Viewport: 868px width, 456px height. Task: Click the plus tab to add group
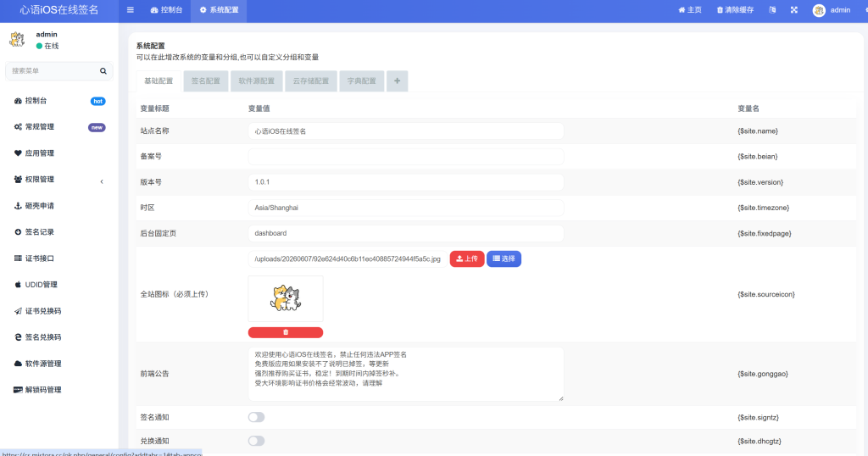(x=397, y=81)
